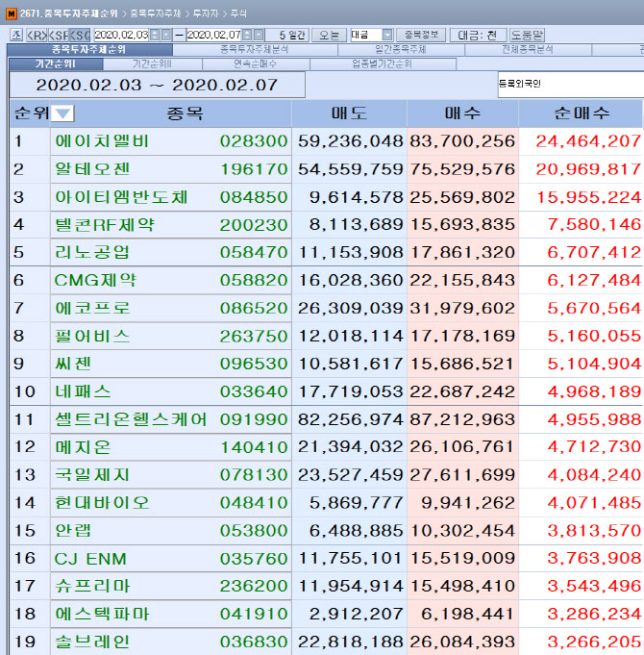Click the 5 일간 period field

point(287,35)
